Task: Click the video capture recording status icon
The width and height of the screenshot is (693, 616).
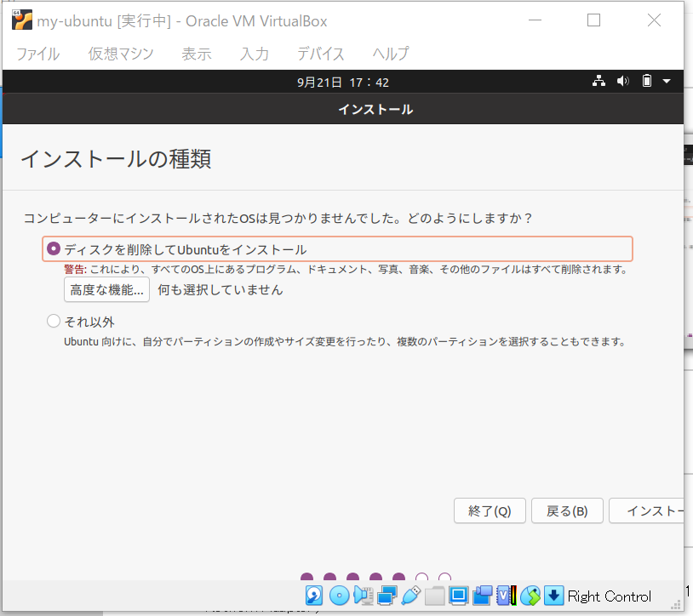Action: coord(483,596)
